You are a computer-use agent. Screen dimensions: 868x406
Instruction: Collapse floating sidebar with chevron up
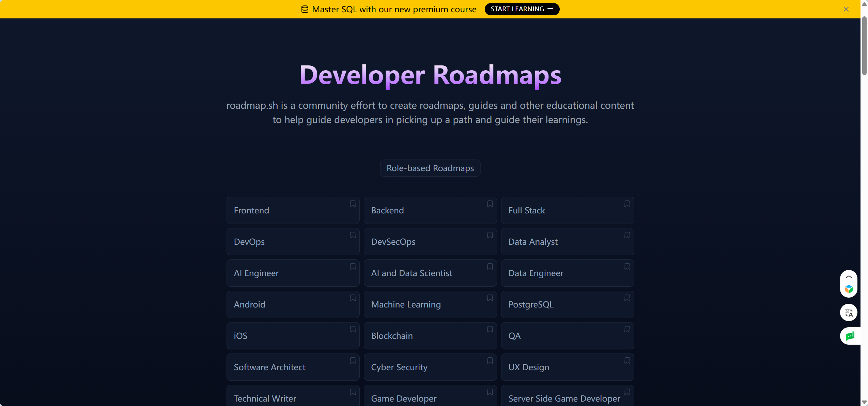coord(849,277)
